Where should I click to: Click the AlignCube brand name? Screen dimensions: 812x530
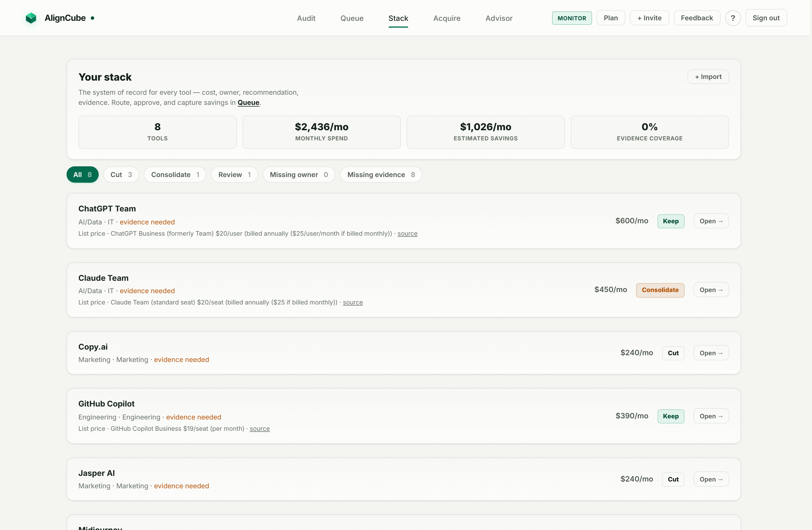pyautogui.click(x=65, y=18)
